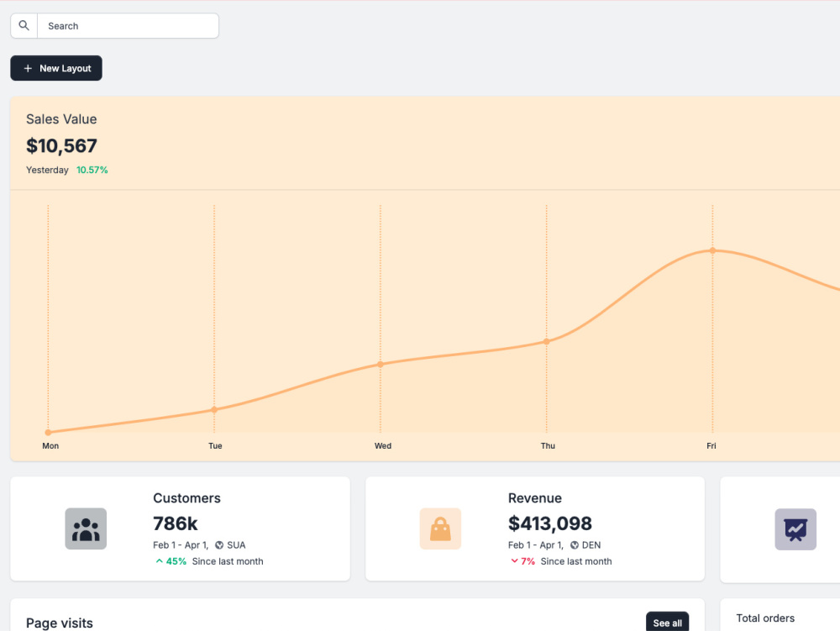Viewport: 840px width, 631px height.
Task: Select the Thursday chart data point
Action: click(547, 341)
